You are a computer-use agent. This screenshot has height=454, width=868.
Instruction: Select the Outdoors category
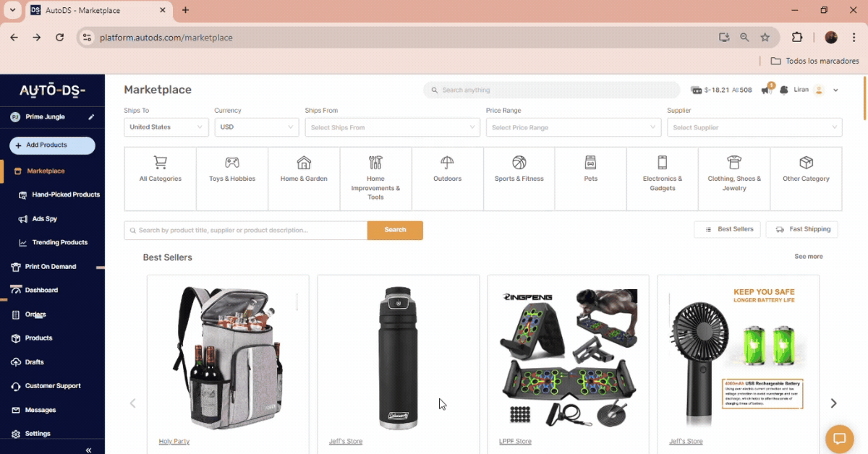pyautogui.click(x=447, y=179)
